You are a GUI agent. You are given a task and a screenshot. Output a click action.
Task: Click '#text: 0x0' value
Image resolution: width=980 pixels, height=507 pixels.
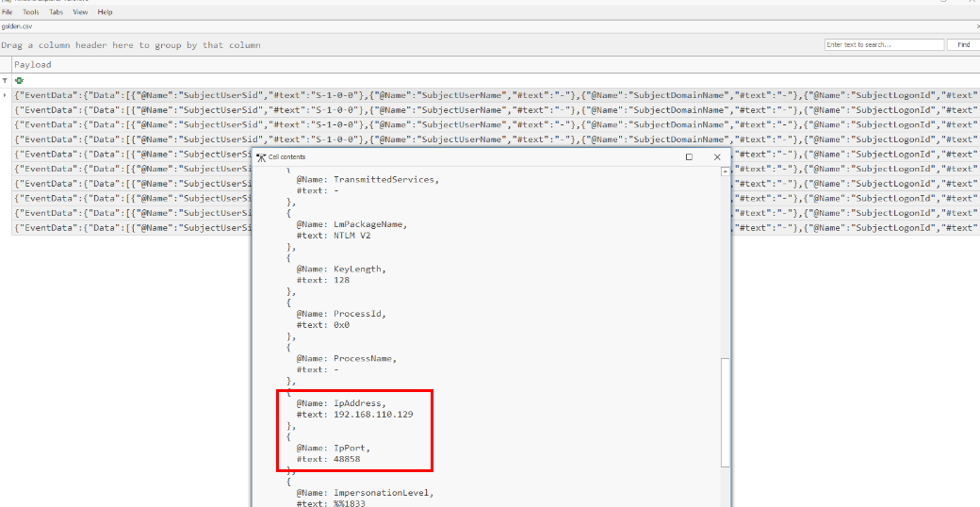click(322, 325)
